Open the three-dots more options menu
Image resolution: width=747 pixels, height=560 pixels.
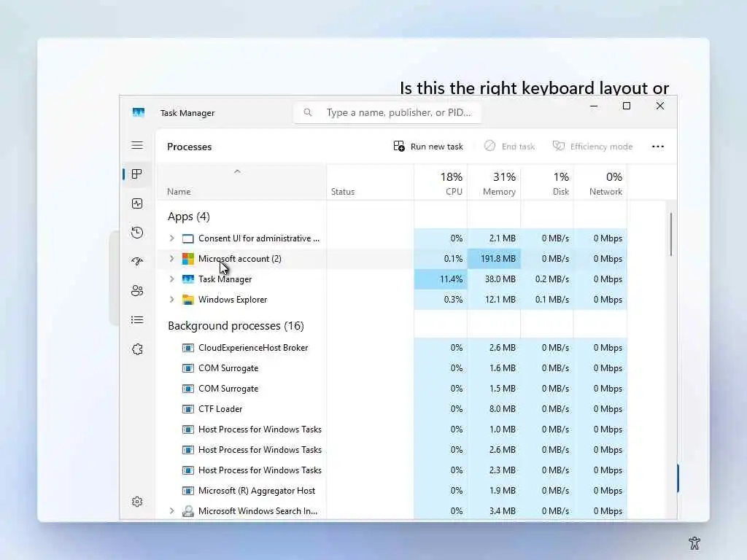tap(658, 146)
